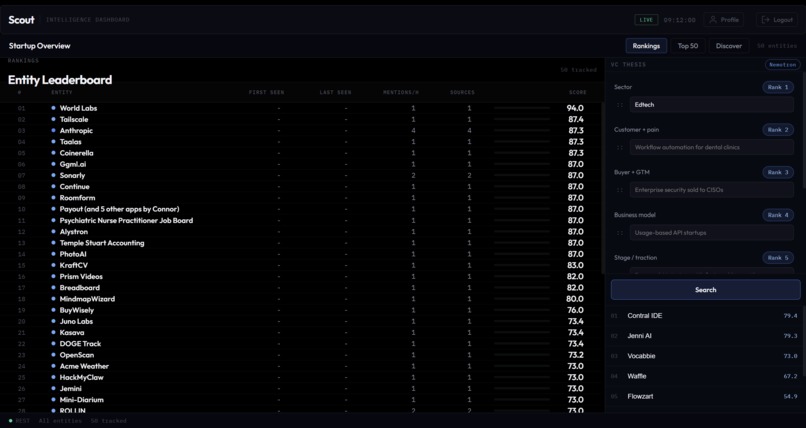Click the exit icon beside Logout
This screenshot has width=806, height=428.
(765, 20)
